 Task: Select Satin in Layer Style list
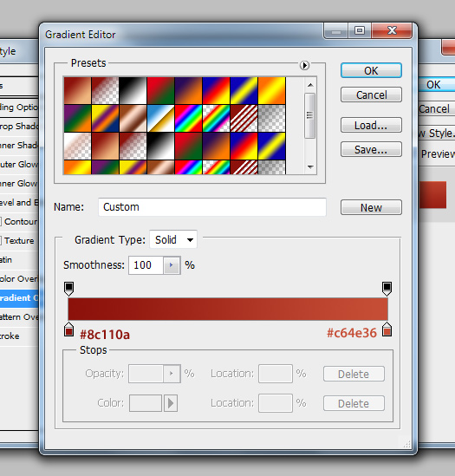[x=19, y=260]
